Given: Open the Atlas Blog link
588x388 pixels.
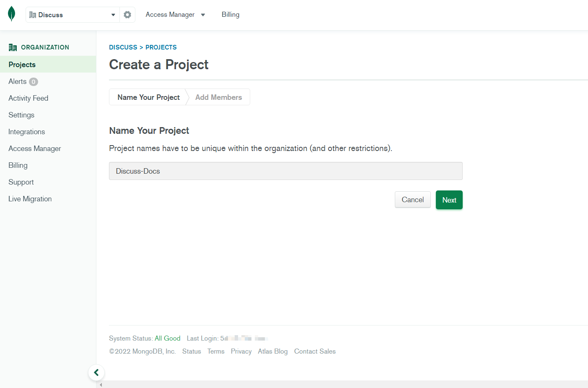Looking at the screenshot, I should tap(272, 351).
